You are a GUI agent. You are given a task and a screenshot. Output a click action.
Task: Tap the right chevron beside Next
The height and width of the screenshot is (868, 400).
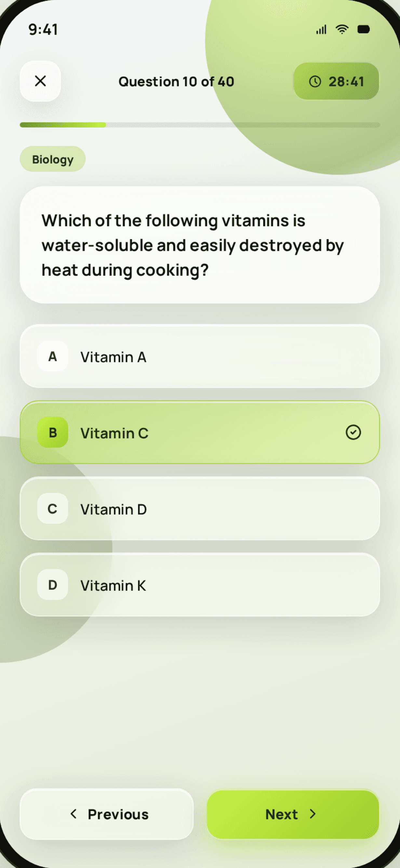pos(313,814)
